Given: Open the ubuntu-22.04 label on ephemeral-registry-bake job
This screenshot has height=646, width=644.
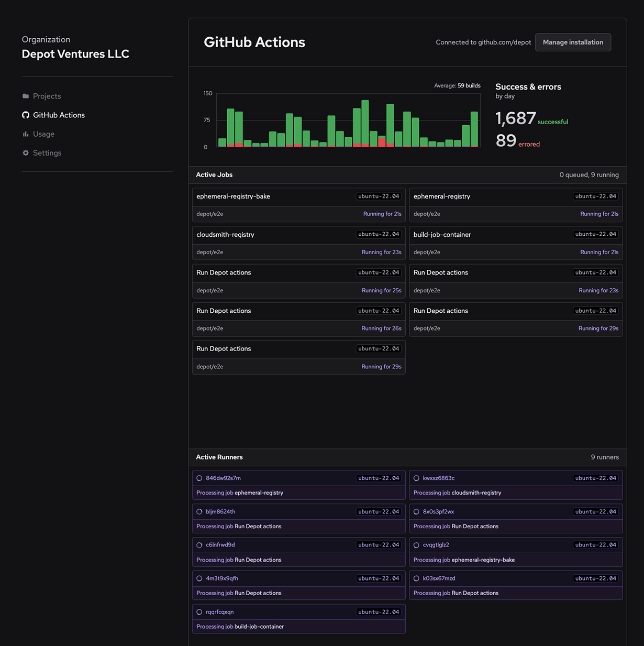Looking at the screenshot, I should tap(379, 196).
